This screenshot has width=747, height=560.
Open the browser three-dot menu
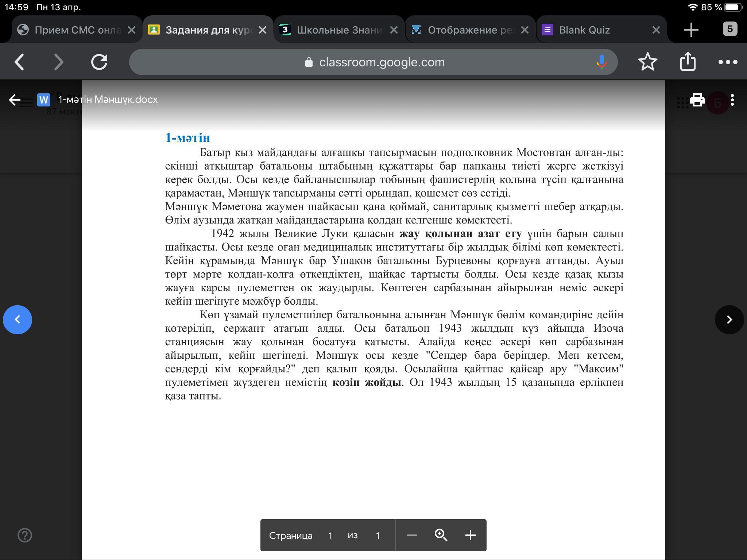[728, 62]
